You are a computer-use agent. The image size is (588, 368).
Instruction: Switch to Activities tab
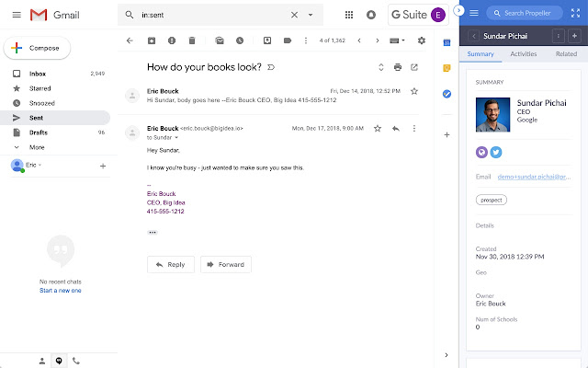[x=524, y=54]
